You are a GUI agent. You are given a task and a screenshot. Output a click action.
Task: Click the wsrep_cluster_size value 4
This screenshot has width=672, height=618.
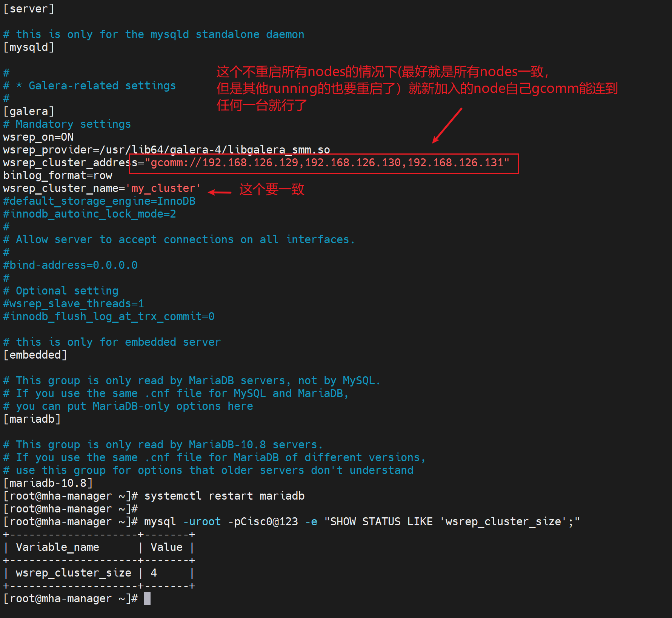click(154, 573)
